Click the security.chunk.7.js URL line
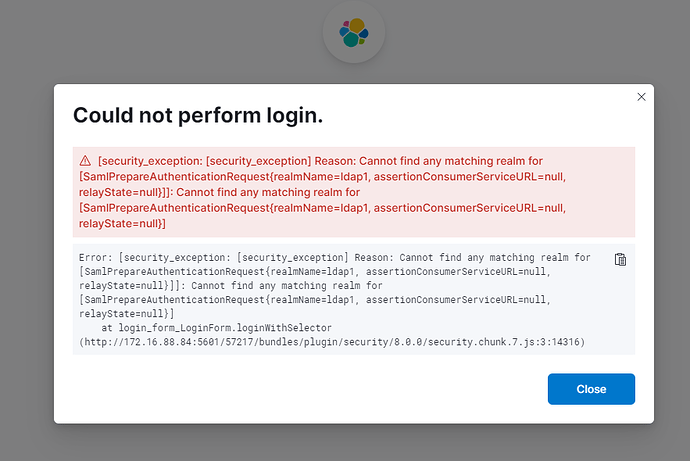 pos(332,342)
